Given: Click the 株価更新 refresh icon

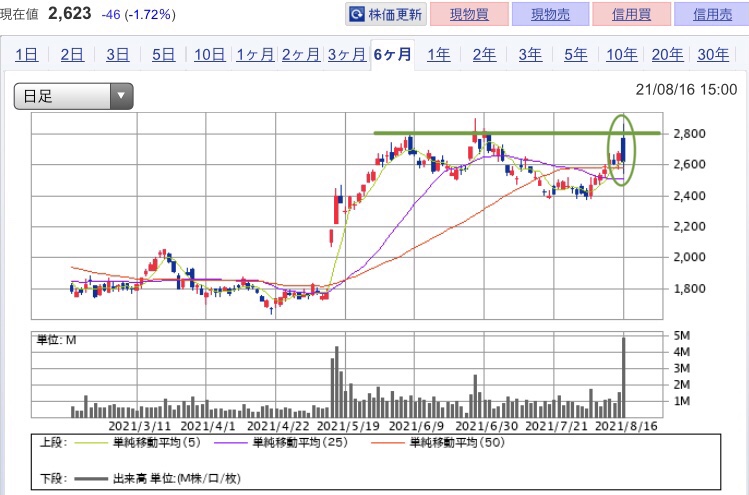Looking at the screenshot, I should tap(357, 14).
